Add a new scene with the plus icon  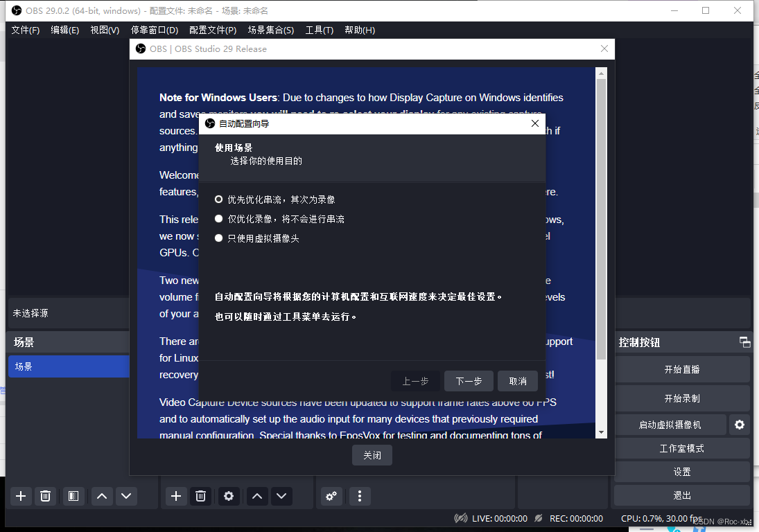(x=21, y=496)
